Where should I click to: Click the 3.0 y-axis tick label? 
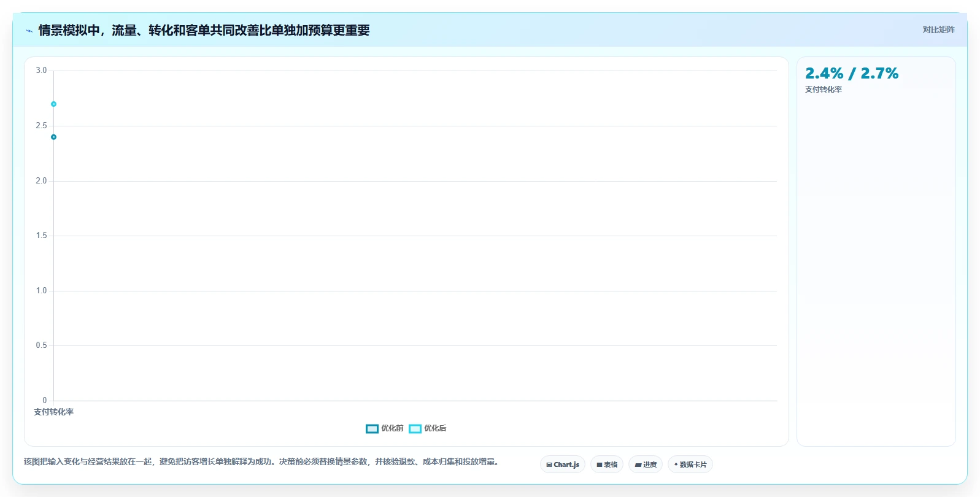pyautogui.click(x=41, y=71)
